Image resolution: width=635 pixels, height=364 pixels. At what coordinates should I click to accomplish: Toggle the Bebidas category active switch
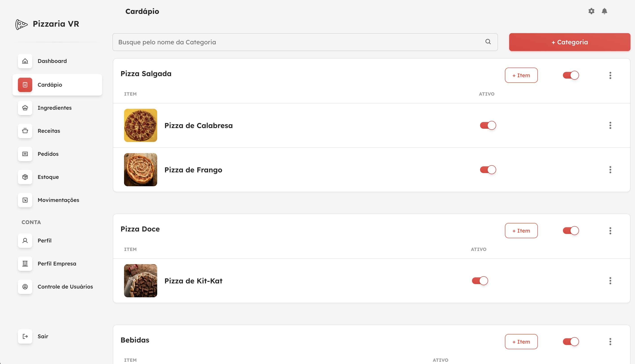[x=571, y=341]
